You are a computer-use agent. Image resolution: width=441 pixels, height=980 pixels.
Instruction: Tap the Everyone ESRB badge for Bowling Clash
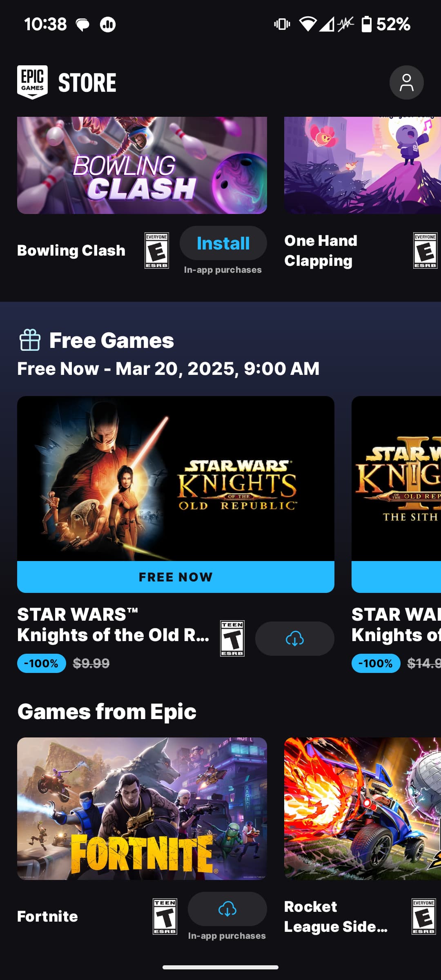coord(157,250)
